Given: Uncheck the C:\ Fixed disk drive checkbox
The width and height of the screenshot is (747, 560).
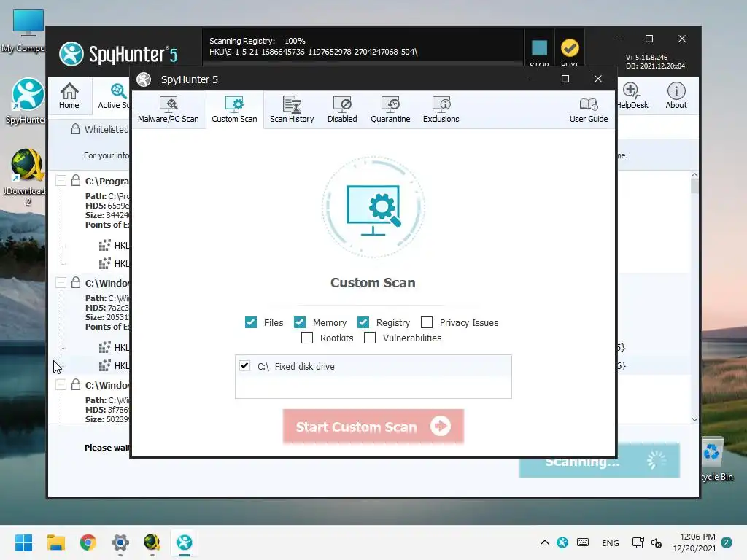Looking at the screenshot, I should tap(244, 366).
